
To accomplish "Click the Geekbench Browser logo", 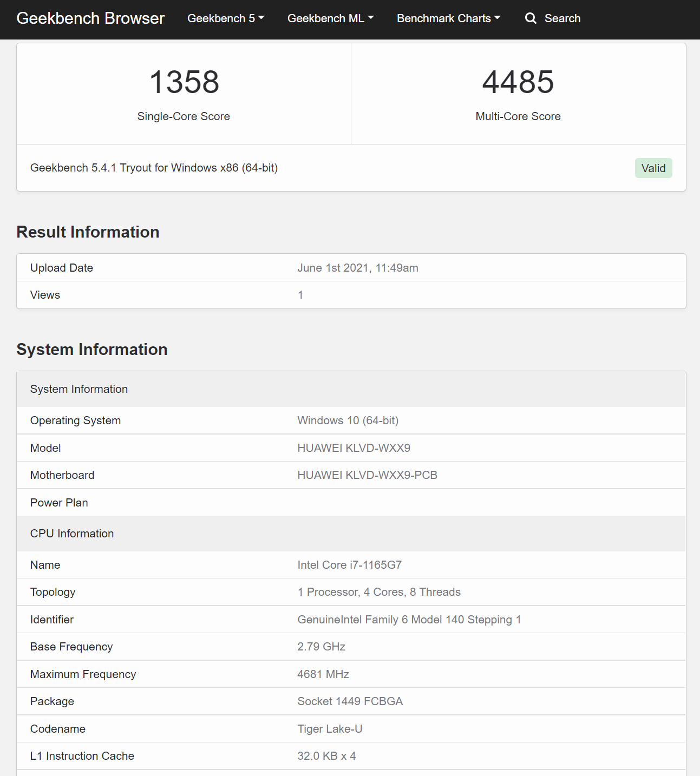I will 90,18.
